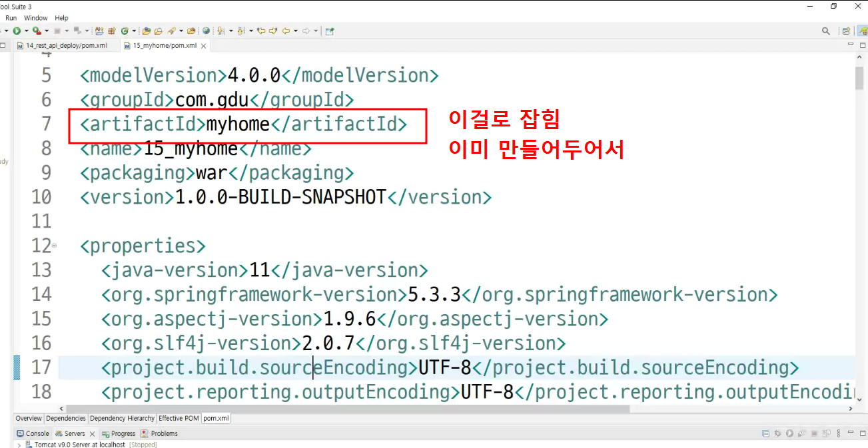Open the Help menu

click(61, 18)
